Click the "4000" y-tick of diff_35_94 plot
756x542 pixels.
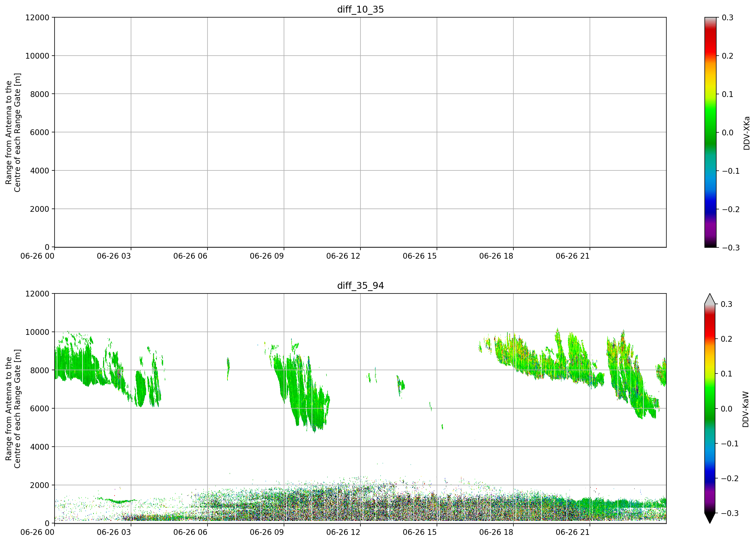coord(40,447)
